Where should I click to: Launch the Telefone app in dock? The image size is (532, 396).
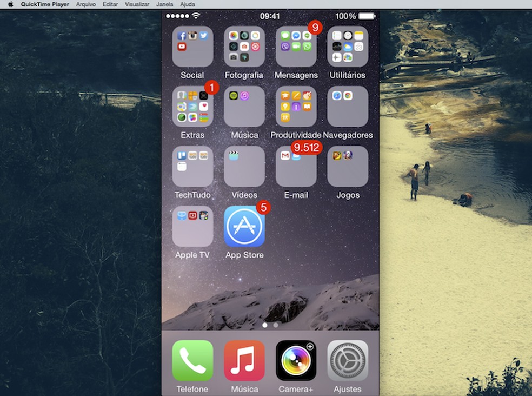tap(192, 361)
